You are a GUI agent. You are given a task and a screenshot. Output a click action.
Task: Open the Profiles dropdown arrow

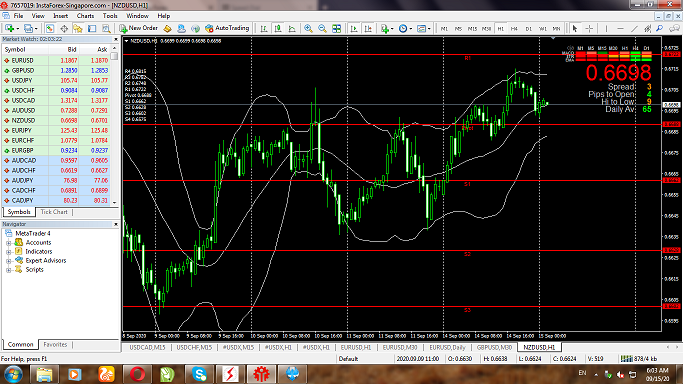pos(36,29)
